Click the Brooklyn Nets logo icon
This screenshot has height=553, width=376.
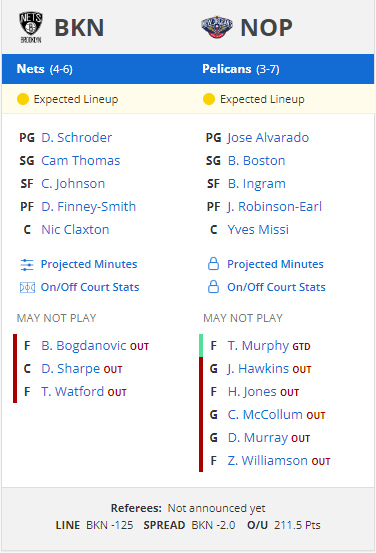(31, 28)
